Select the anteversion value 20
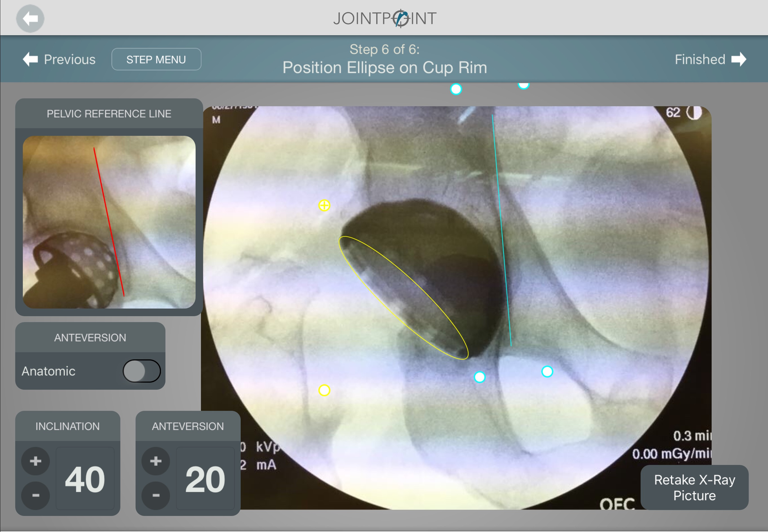 pos(205,479)
